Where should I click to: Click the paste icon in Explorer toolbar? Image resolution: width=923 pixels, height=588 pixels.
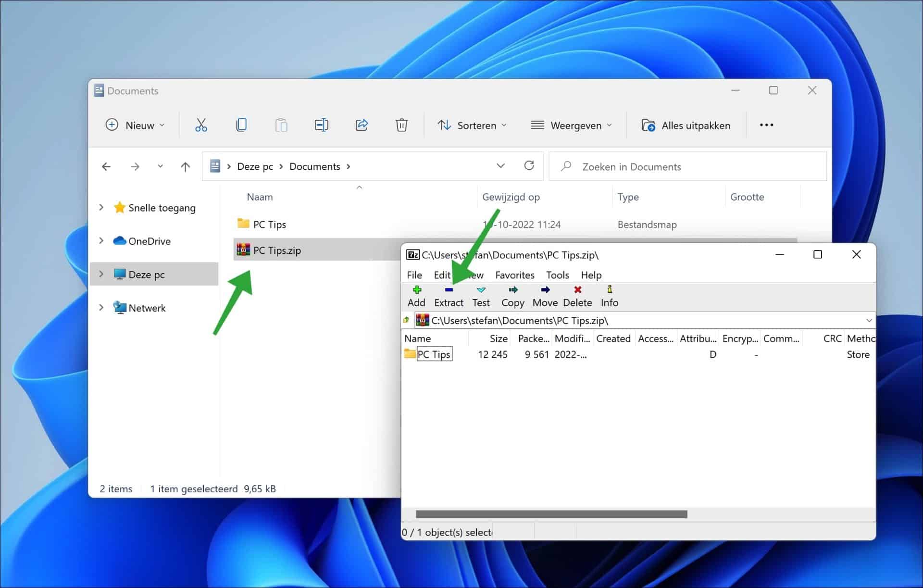pyautogui.click(x=281, y=125)
